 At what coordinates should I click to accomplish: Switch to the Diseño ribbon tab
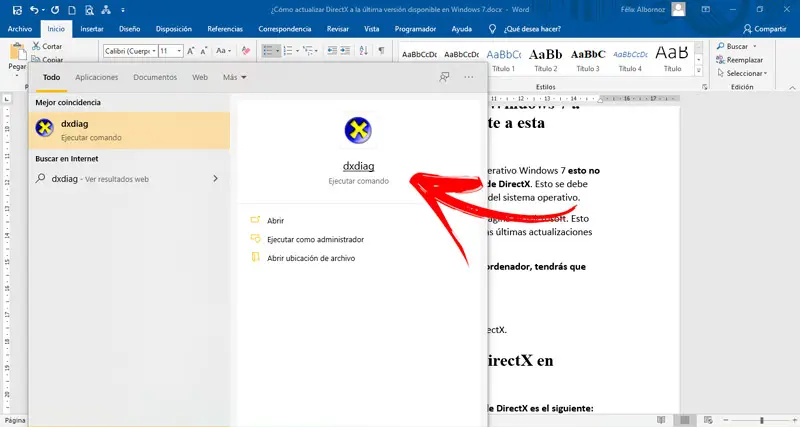click(x=130, y=29)
